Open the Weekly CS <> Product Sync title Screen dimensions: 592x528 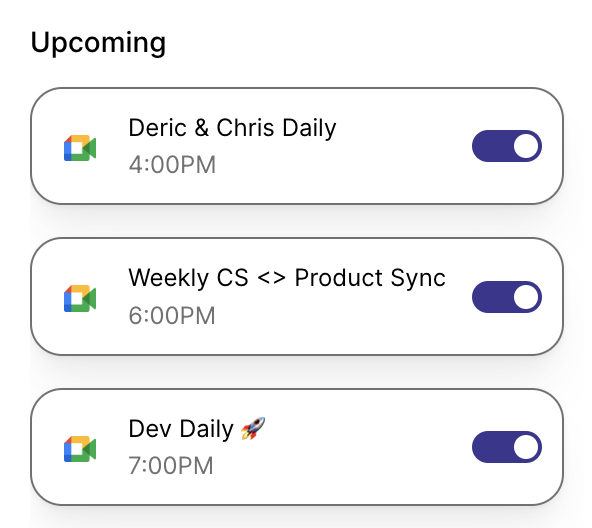pyautogui.click(x=287, y=278)
